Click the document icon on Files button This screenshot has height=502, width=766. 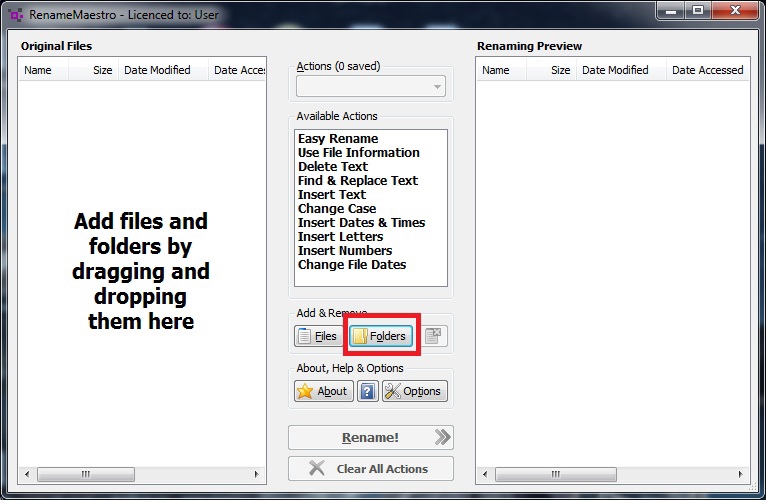click(304, 336)
